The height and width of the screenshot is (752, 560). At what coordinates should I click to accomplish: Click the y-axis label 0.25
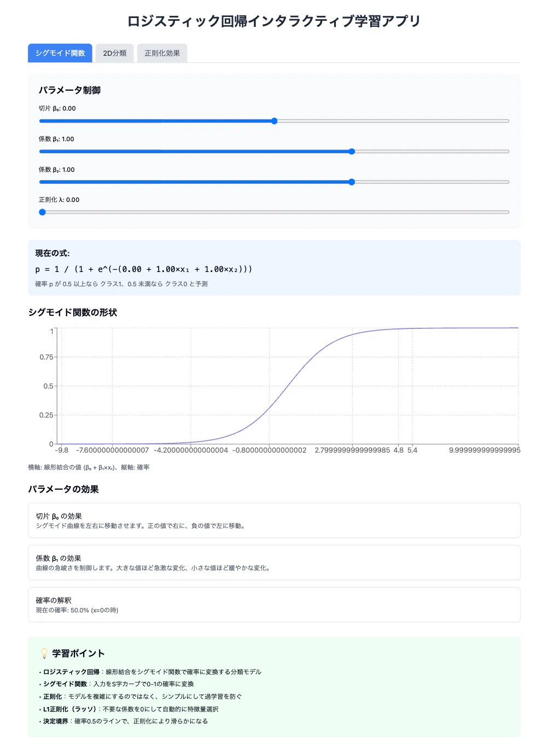46,415
